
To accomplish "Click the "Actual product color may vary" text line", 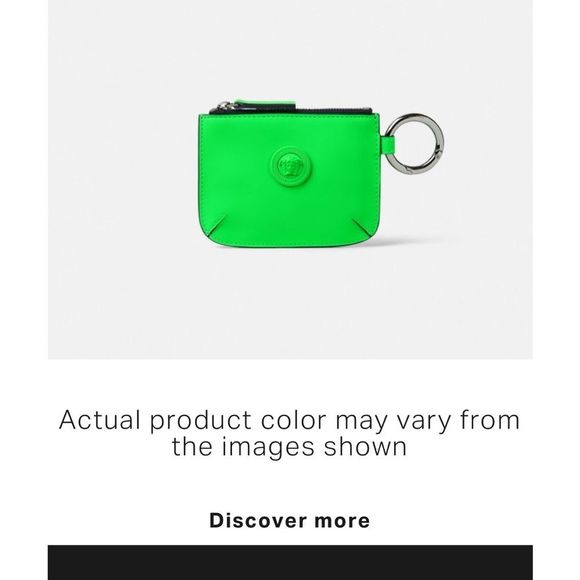I will (290, 420).
